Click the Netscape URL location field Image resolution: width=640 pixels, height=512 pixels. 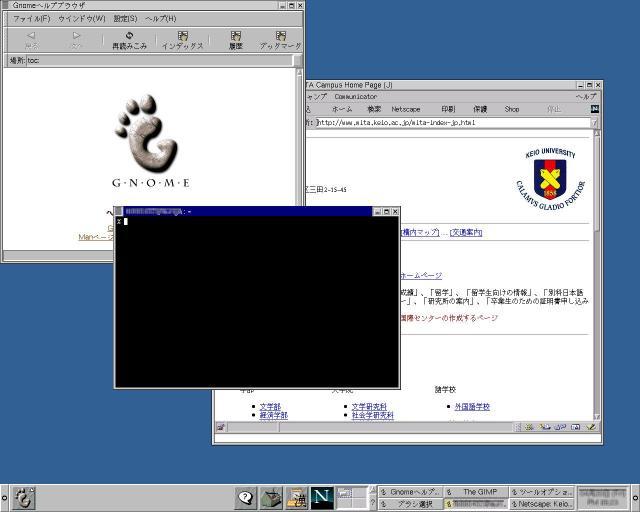pyautogui.click(x=453, y=122)
